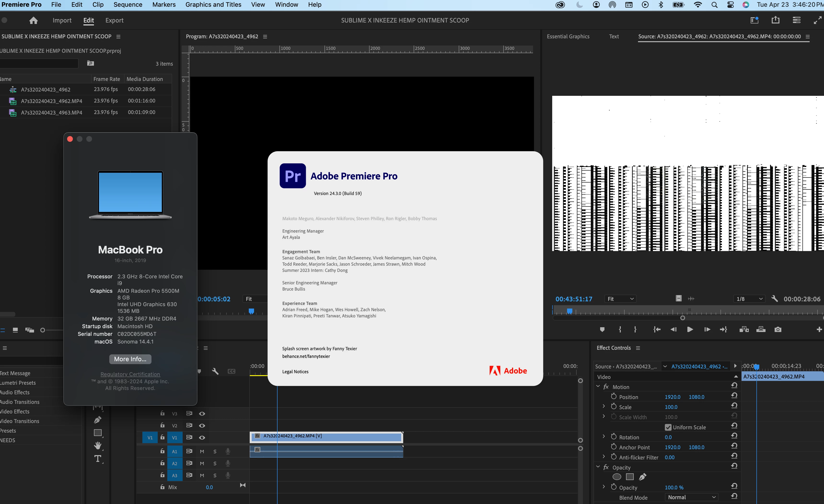
Task: Select the Pen tool in the timeline toolbar
Action: (98, 420)
